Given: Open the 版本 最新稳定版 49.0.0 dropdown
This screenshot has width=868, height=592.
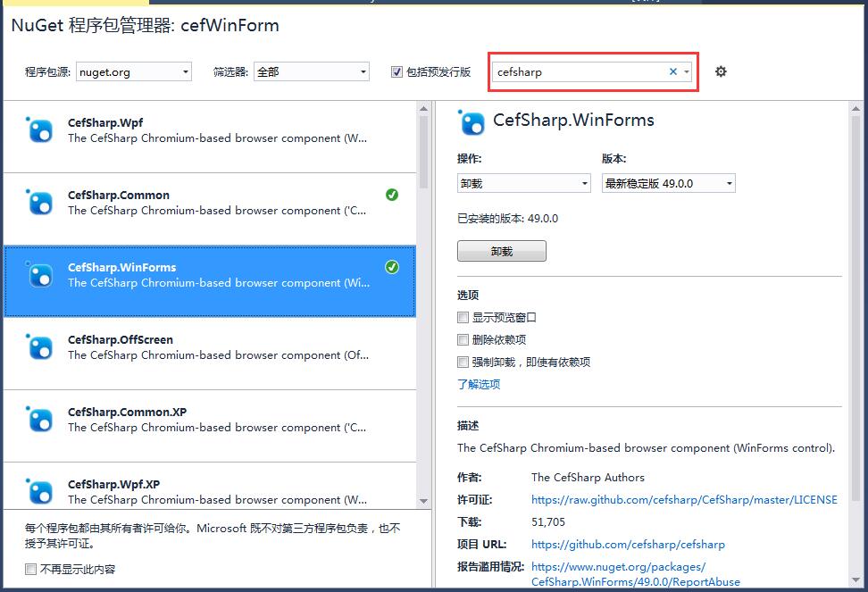Looking at the screenshot, I should point(668,183).
